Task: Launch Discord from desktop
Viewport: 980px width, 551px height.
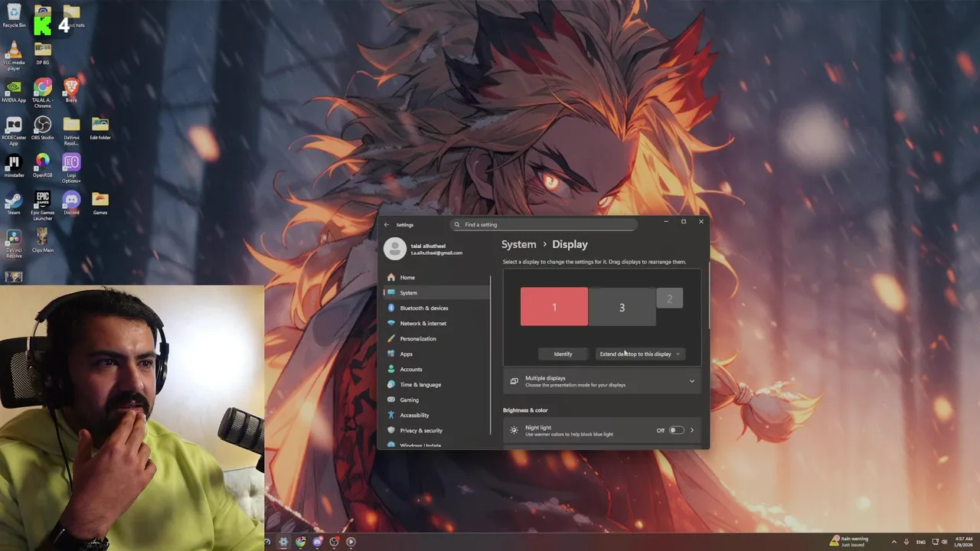Action: click(x=71, y=204)
